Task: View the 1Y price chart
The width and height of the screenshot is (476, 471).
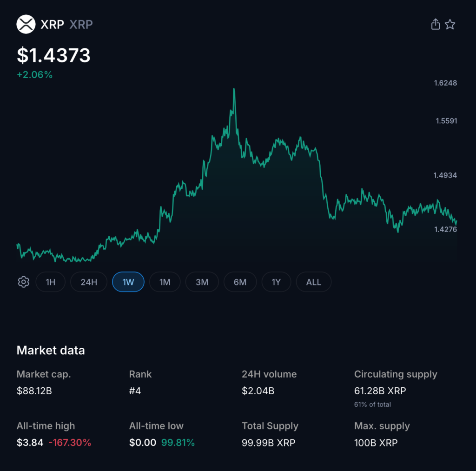Action: pos(276,282)
